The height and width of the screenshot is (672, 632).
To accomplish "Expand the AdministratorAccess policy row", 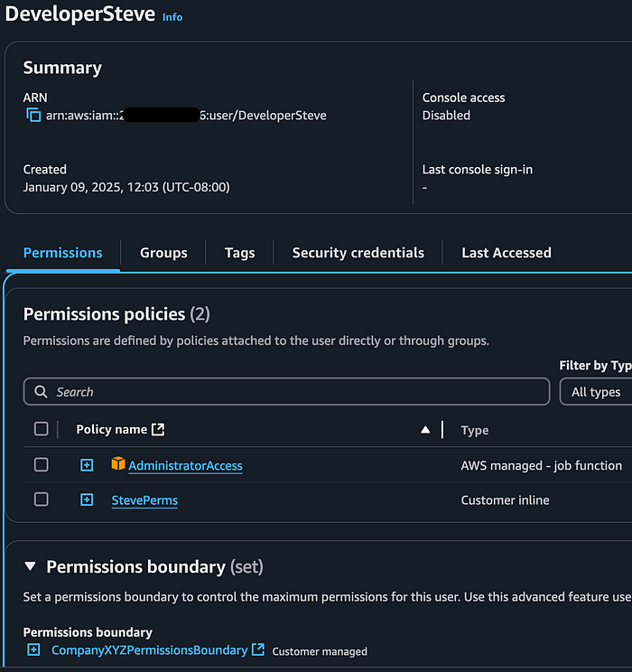I will (87, 465).
